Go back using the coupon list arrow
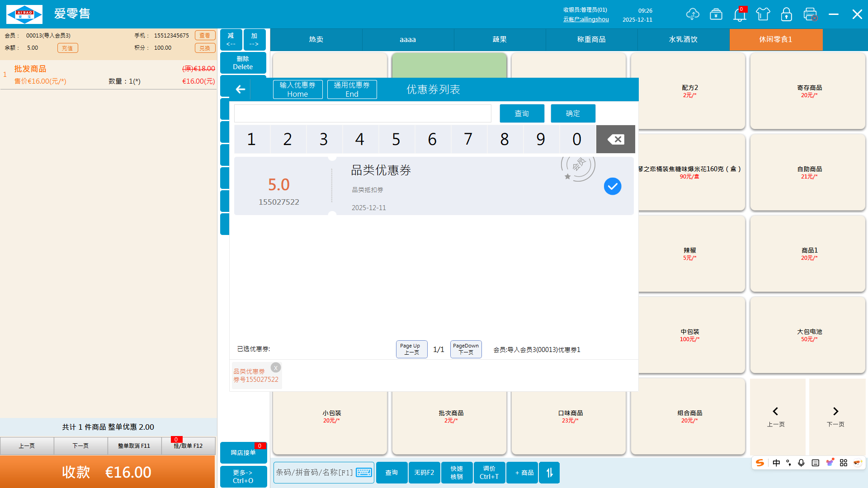The image size is (868, 488). tap(241, 89)
